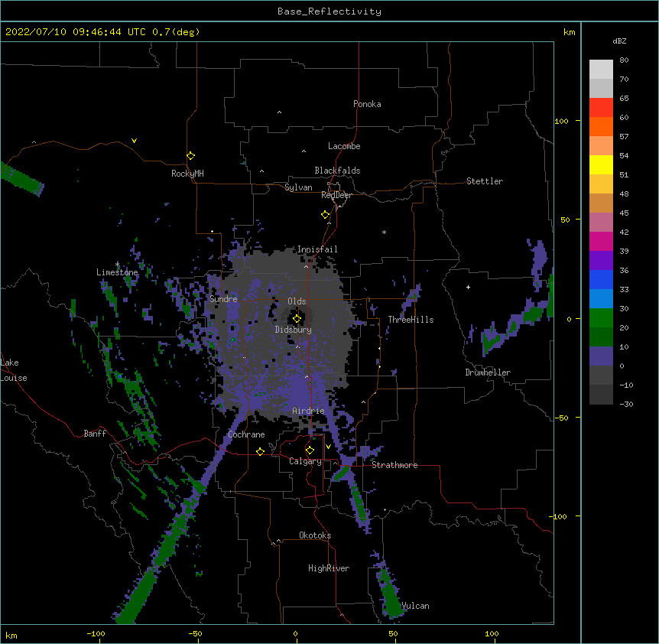Click the Banff label
The width and height of the screenshot is (659, 644).
click(95, 434)
